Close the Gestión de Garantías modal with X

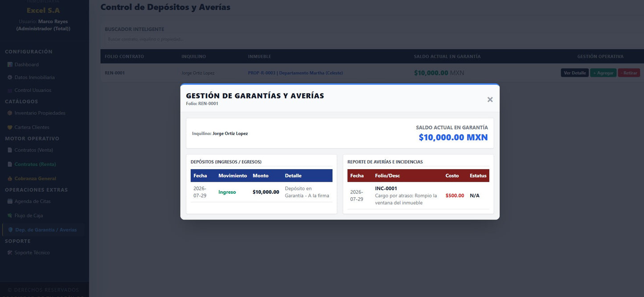point(490,99)
